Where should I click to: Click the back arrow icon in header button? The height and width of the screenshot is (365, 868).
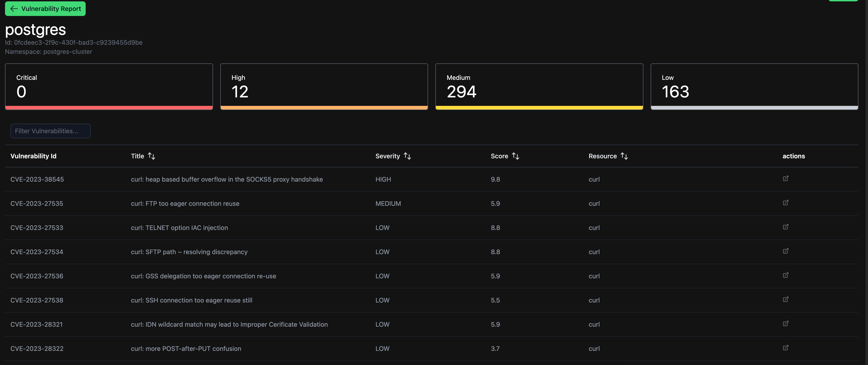point(14,8)
